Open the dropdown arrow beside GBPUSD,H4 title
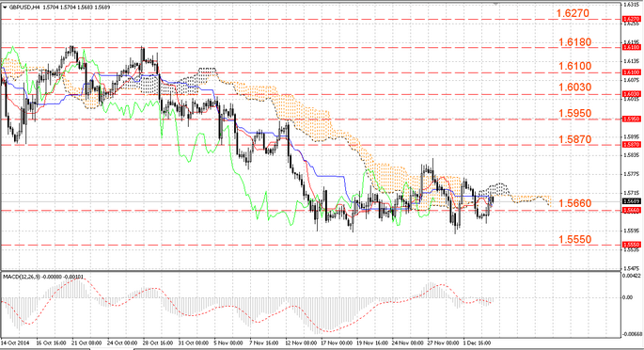This screenshot has width=644, height=350. 5,7
